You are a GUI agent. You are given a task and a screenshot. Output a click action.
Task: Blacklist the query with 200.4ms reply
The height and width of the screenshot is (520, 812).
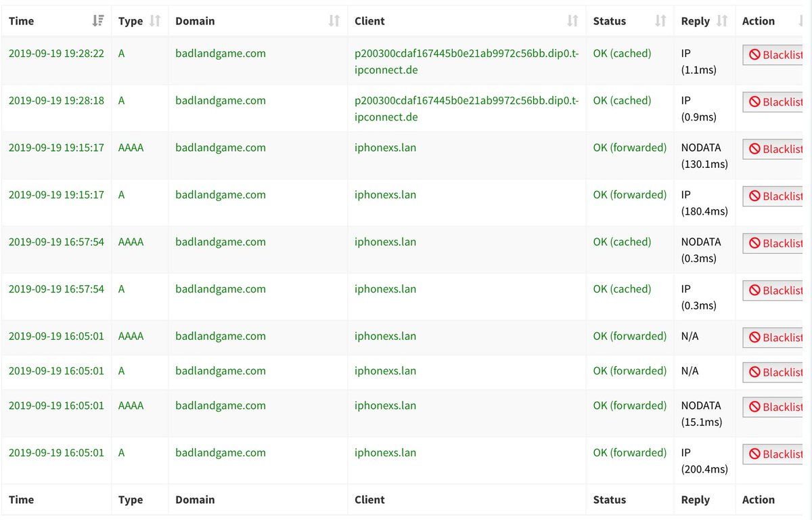pyautogui.click(x=775, y=454)
